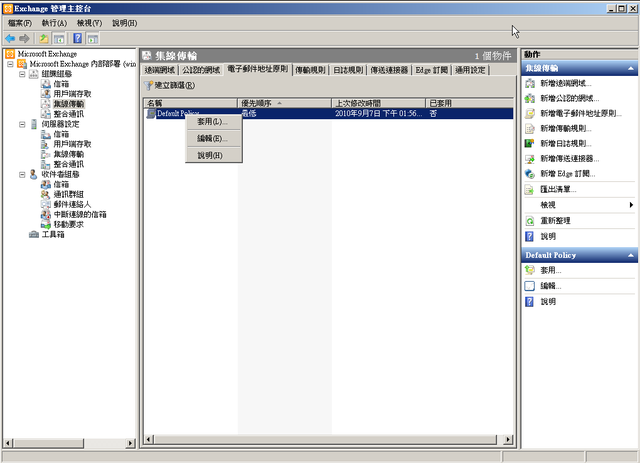The width and height of the screenshot is (640, 463).
Task: Sort by the 名稱 column header
Action: pos(190,103)
